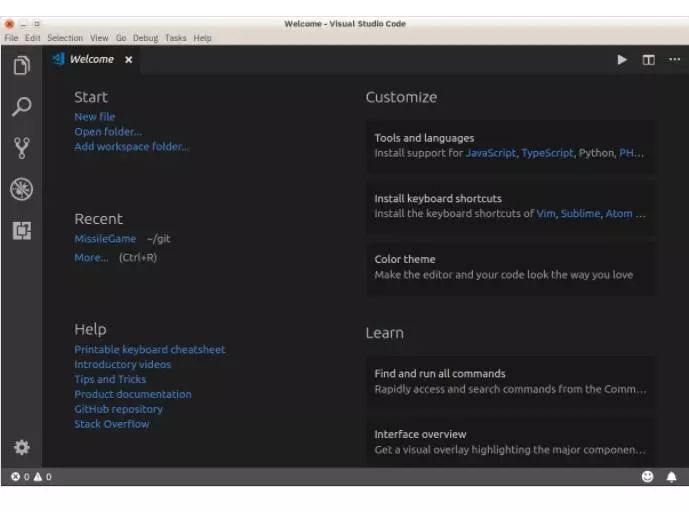
Task: Click the Install keyboard shortcuts heading
Action: point(438,199)
